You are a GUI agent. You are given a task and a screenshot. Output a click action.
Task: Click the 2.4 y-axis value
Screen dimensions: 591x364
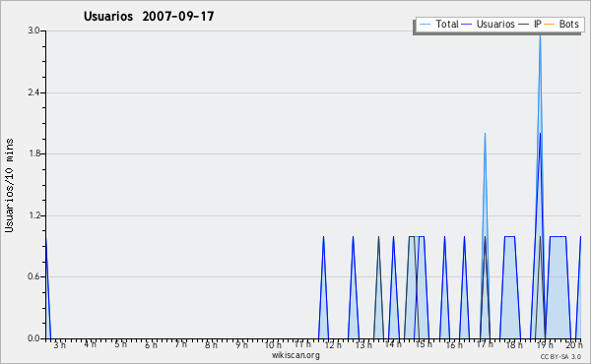(x=33, y=92)
